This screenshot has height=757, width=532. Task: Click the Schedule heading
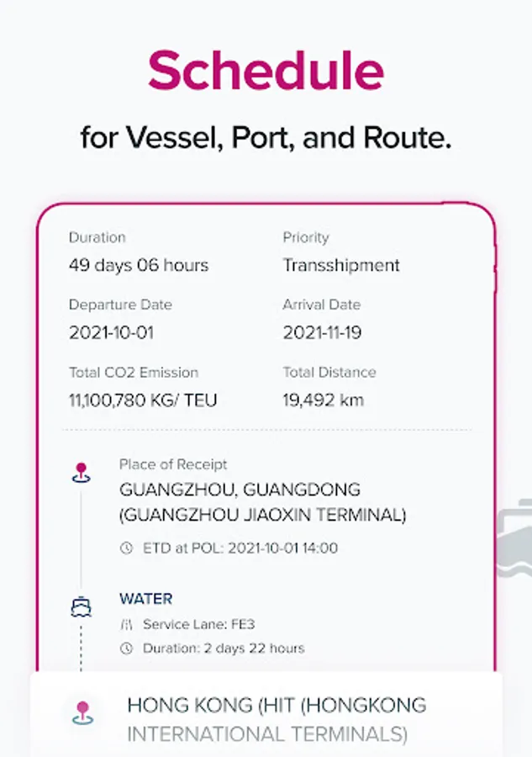click(x=266, y=70)
